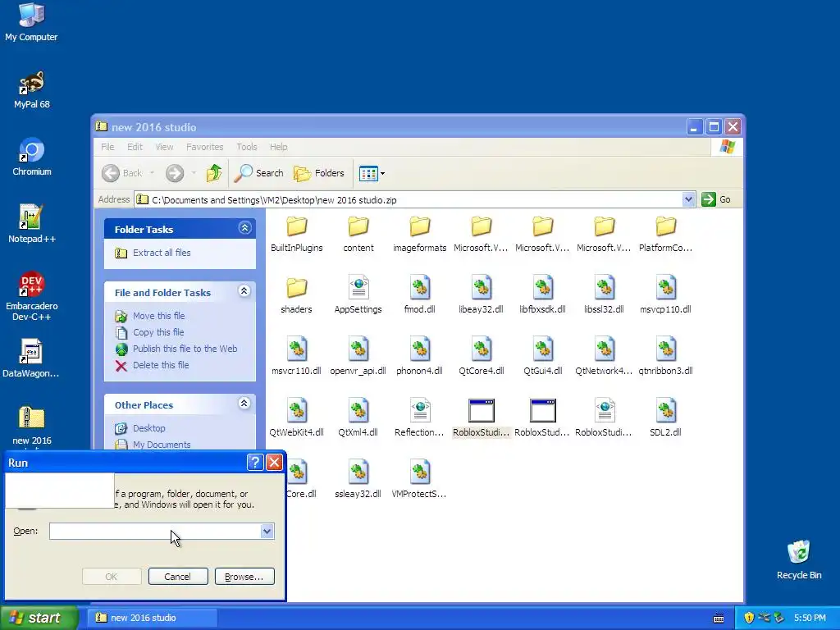Click Delete this file link
This screenshot has width=840, height=630.
[161, 365]
